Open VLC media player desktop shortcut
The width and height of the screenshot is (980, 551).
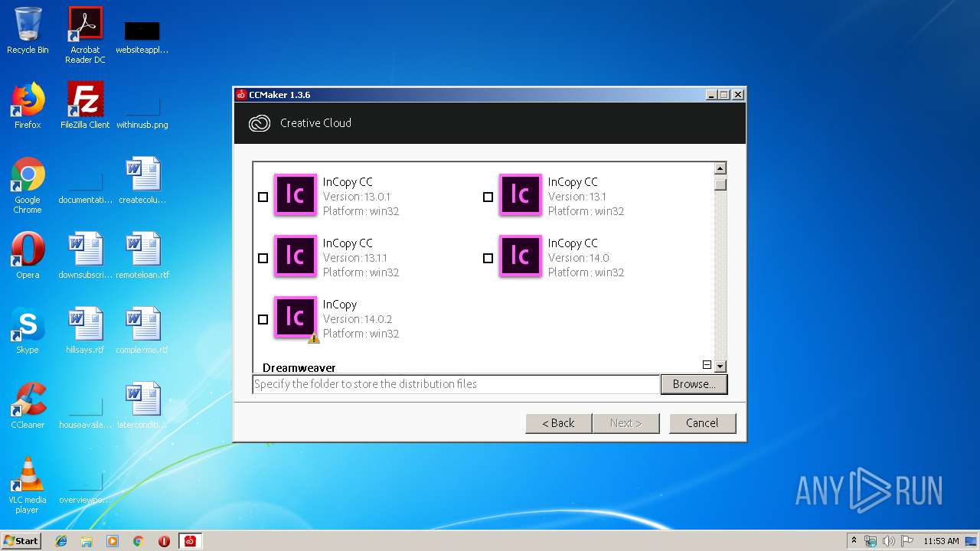(x=28, y=485)
